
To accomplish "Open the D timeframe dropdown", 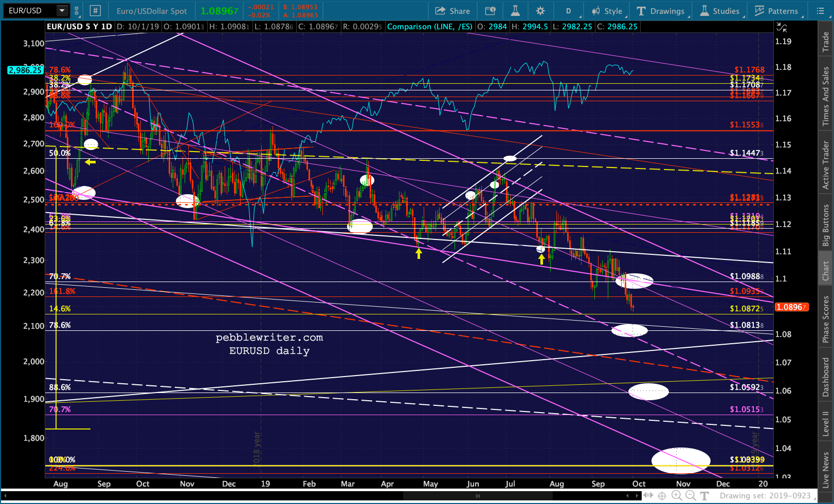I will point(571,11).
